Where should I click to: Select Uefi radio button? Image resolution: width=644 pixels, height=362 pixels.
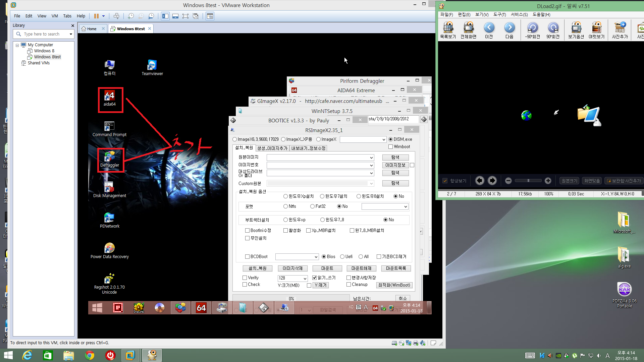342,257
